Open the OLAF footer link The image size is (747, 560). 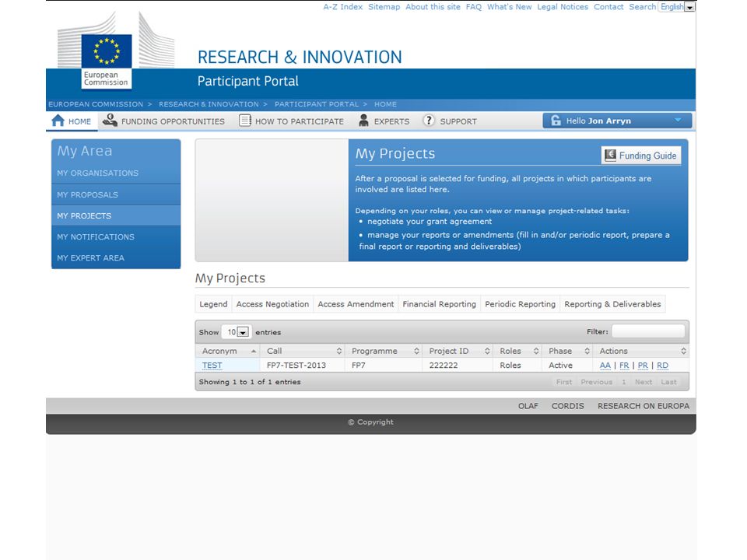tap(528, 406)
